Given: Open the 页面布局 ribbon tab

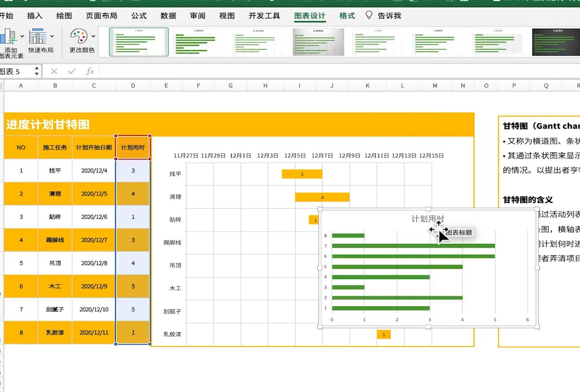Looking at the screenshot, I should (x=101, y=16).
